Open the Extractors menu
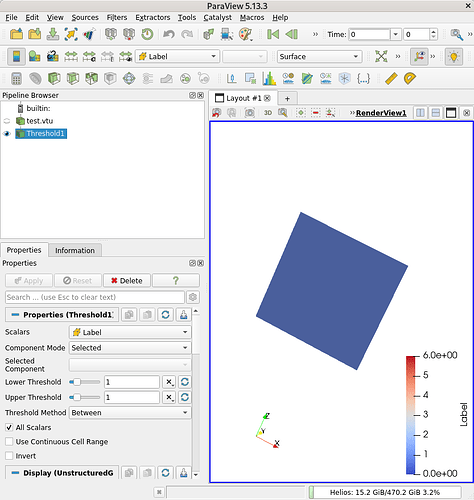 coord(153,17)
